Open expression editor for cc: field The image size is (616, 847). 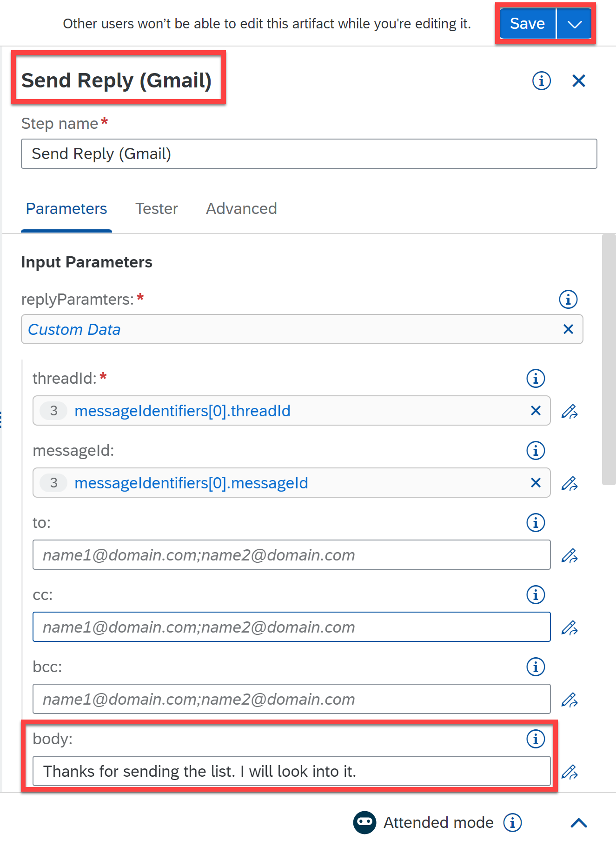pos(569,627)
